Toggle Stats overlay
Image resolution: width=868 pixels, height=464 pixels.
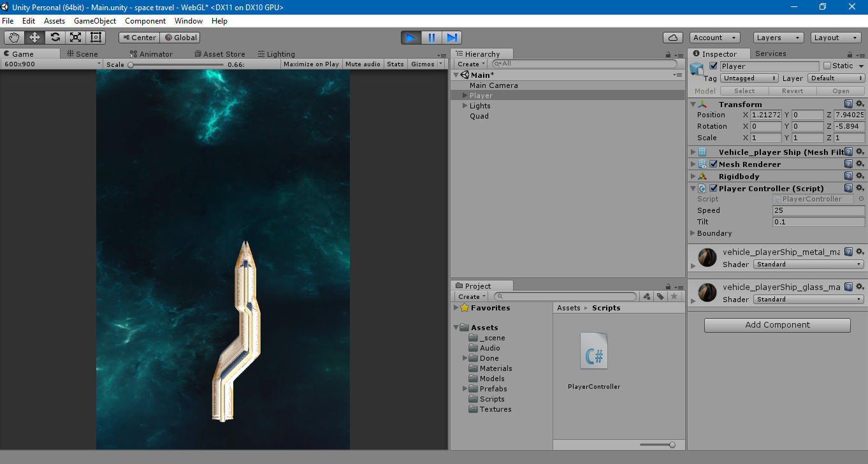[x=395, y=64]
